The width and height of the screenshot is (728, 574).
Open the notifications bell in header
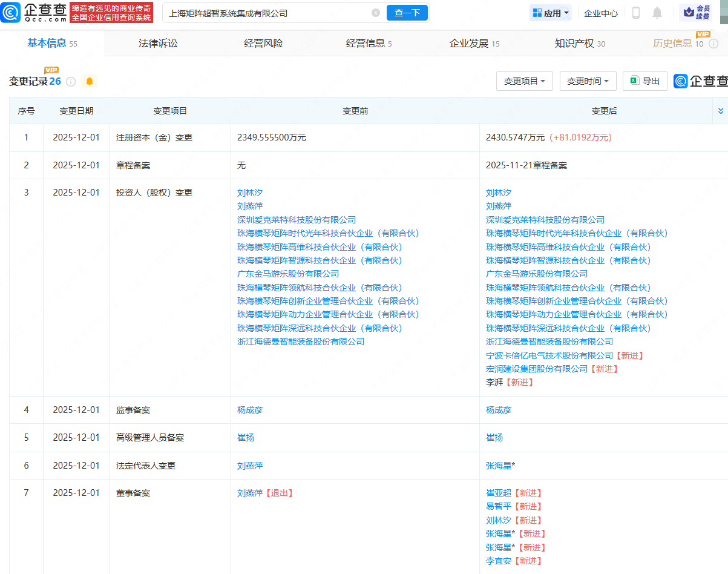coord(657,13)
